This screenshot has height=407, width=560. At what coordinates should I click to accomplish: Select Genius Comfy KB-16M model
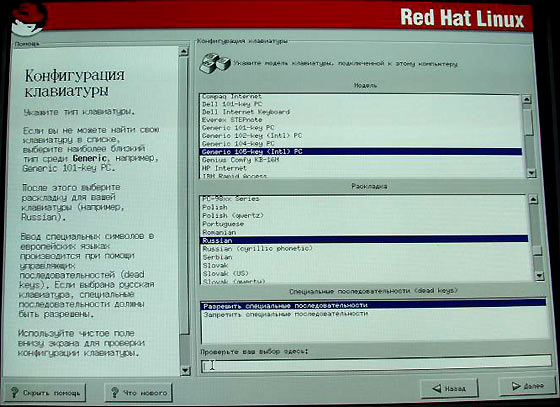(x=361, y=160)
